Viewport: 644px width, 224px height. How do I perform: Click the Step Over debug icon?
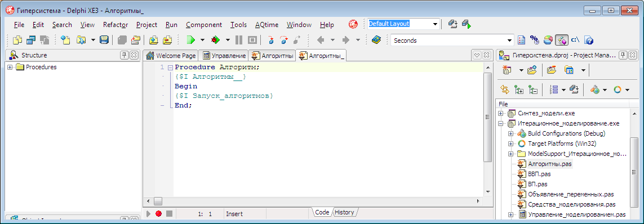(284, 40)
